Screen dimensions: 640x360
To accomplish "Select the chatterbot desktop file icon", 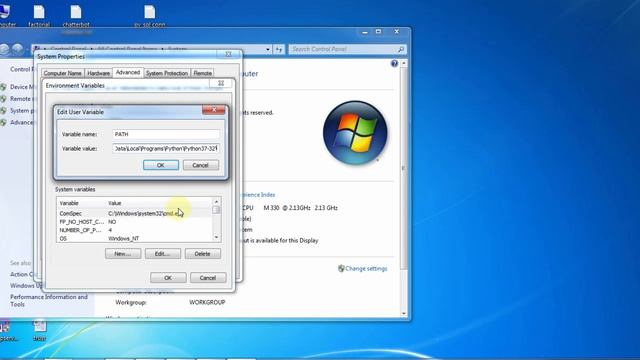I will click(76, 16).
